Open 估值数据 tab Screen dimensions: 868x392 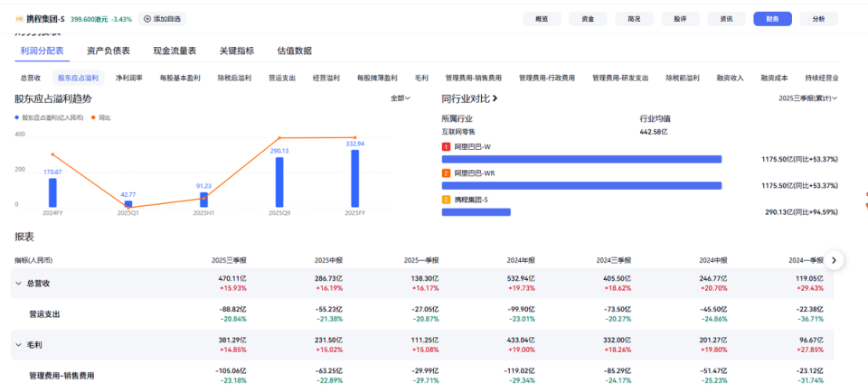pos(295,51)
